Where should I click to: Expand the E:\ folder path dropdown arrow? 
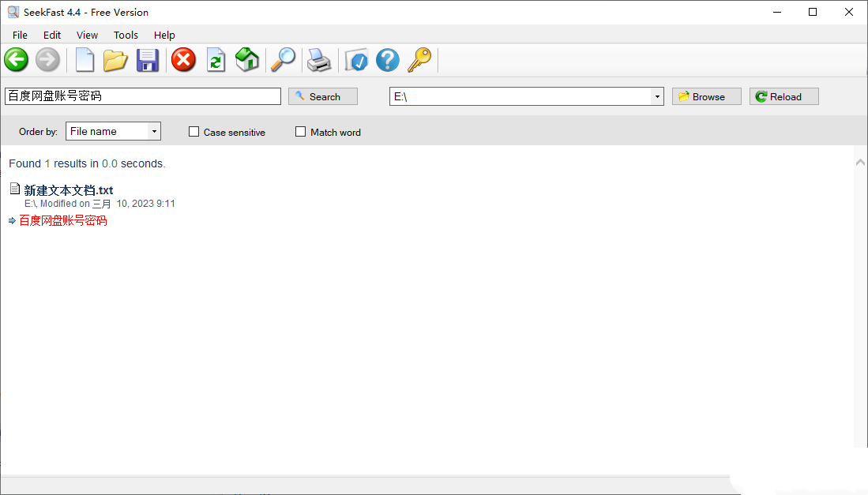(657, 97)
